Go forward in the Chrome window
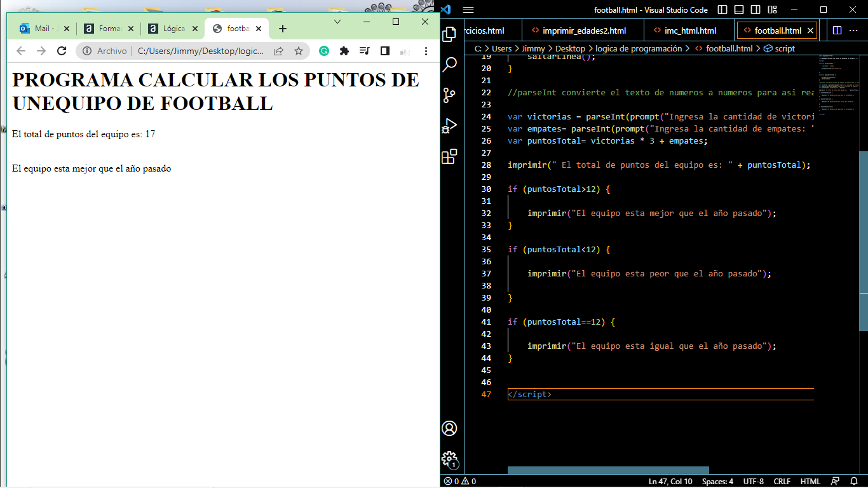The width and height of the screenshot is (868, 488). point(41,51)
